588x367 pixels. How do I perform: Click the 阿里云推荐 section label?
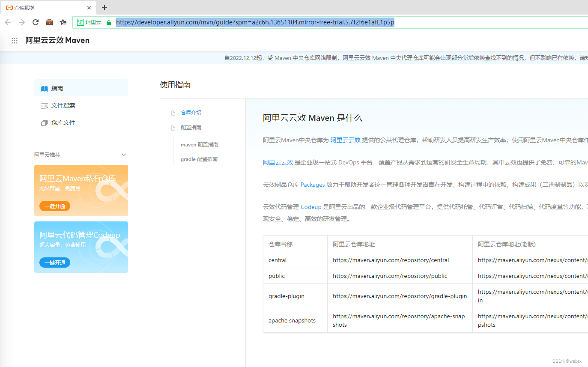(x=47, y=155)
